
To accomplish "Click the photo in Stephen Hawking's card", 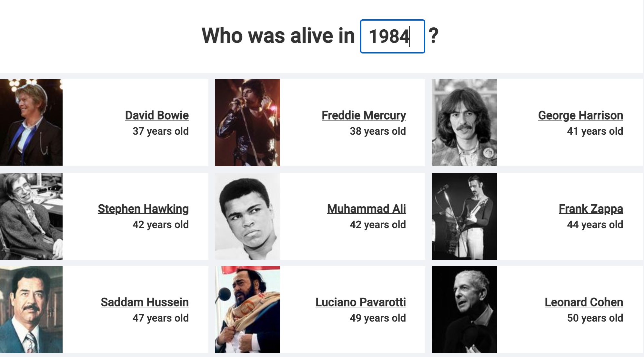I will point(31,216).
